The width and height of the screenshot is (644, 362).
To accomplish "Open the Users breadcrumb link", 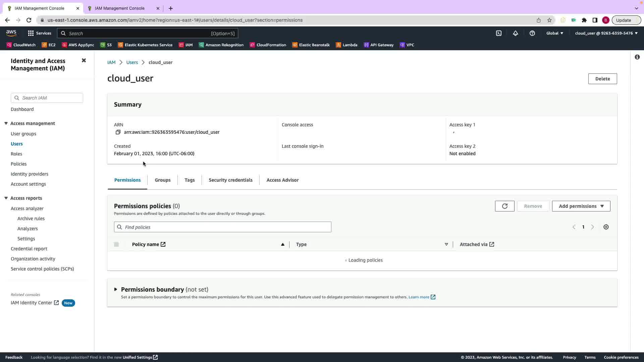I will tap(132, 62).
